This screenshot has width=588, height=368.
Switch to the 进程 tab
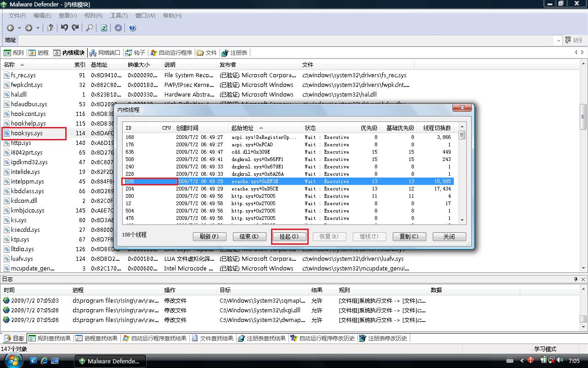[x=39, y=53]
